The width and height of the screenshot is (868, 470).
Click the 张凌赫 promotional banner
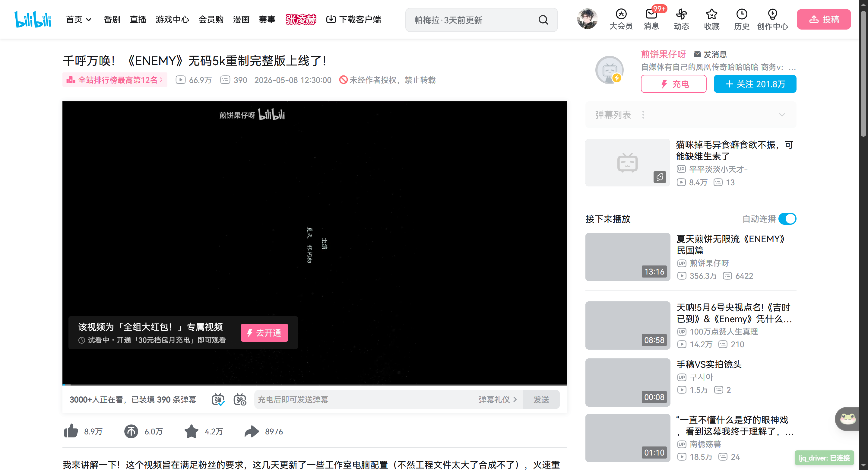pos(301,19)
